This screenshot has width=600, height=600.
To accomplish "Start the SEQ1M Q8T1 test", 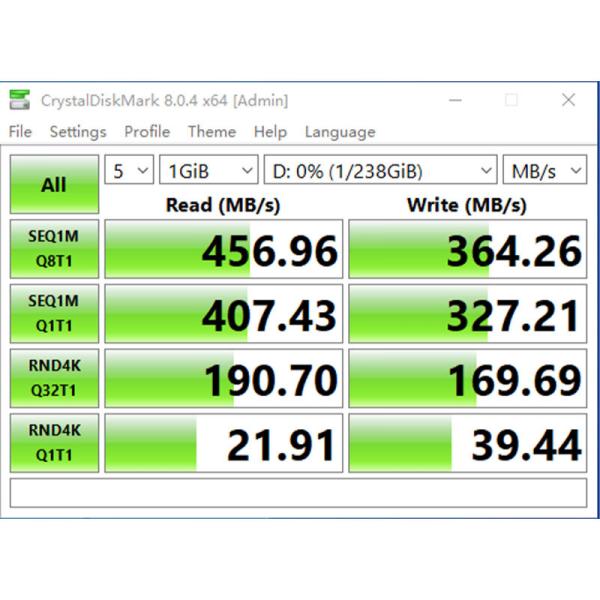I will tap(54, 249).
